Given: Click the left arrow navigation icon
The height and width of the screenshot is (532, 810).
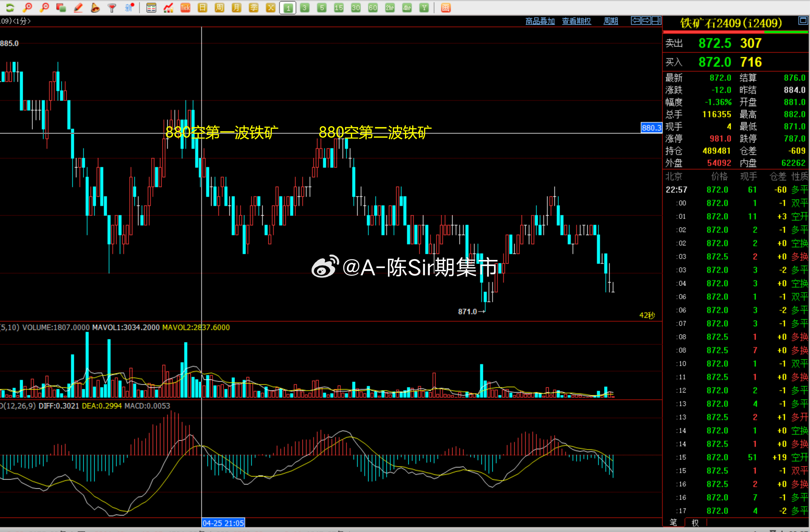Looking at the screenshot, I should pyautogui.click(x=636, y=21).
